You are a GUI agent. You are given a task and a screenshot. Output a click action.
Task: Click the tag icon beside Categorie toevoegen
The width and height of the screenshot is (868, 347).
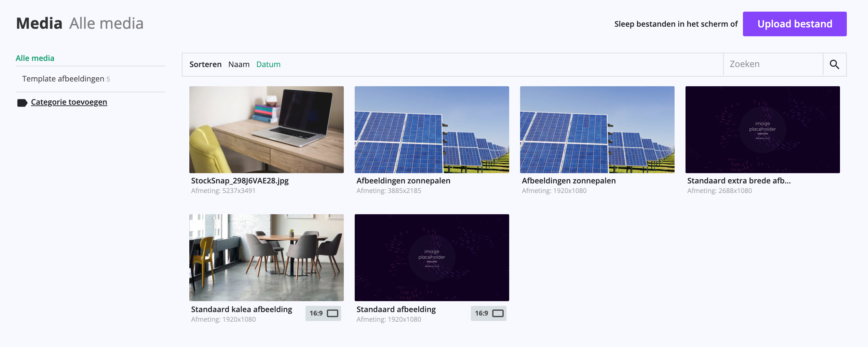point(22,103)
